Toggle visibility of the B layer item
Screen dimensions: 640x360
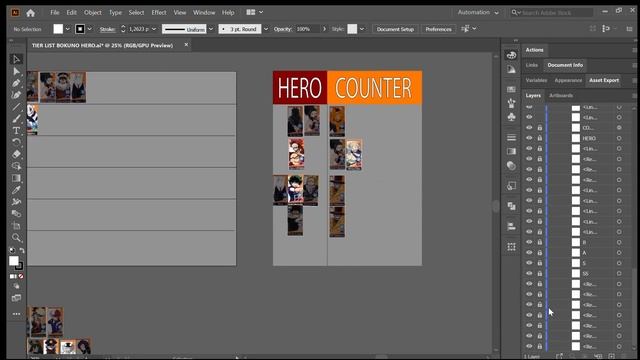(529, 242)
